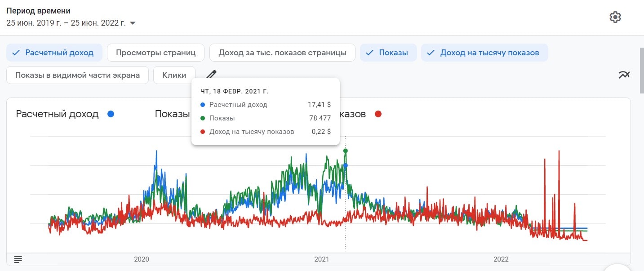Click the trend line chart icon
The height and width of the screenshot is (271, 644).
624,75
